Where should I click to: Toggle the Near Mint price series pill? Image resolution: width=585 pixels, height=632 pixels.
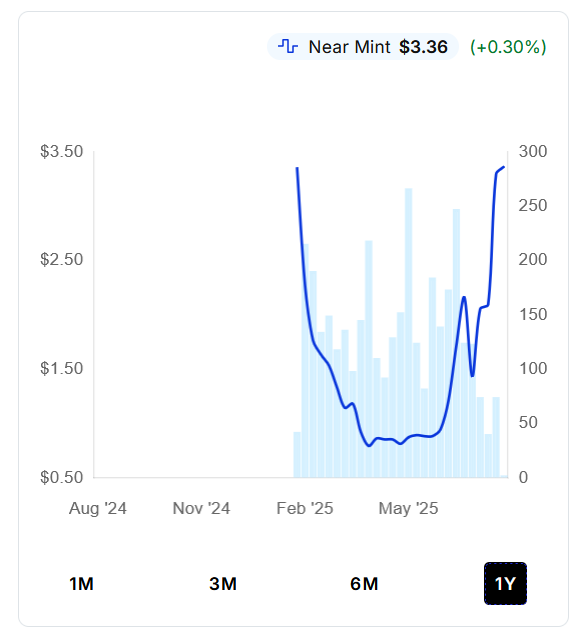click(363, 47)
